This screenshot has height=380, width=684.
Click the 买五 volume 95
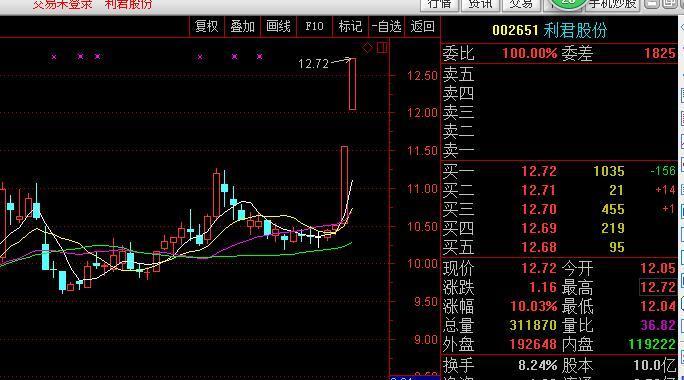point(617,247)
